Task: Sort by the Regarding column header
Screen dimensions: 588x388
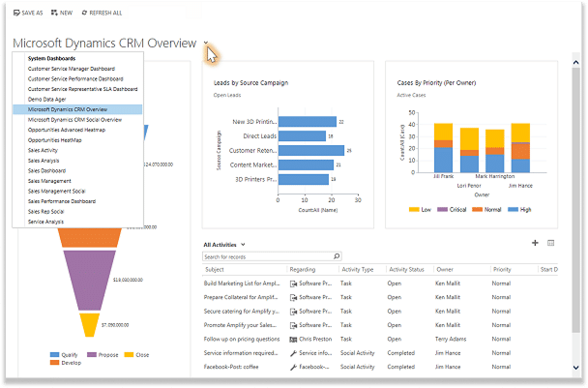Action: 303,269
